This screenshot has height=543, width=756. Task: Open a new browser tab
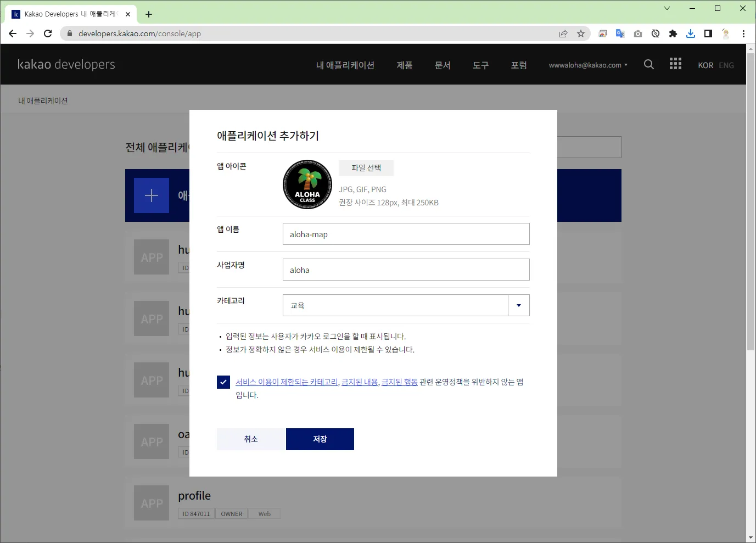(x=149, y=14)
